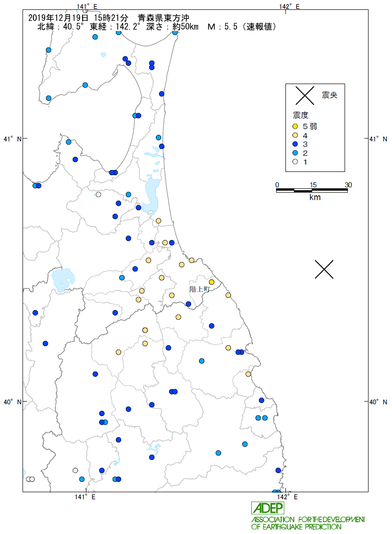Click the light blue dot east of the large western lake
The image size is (392, 534).
tap(122, 278)
